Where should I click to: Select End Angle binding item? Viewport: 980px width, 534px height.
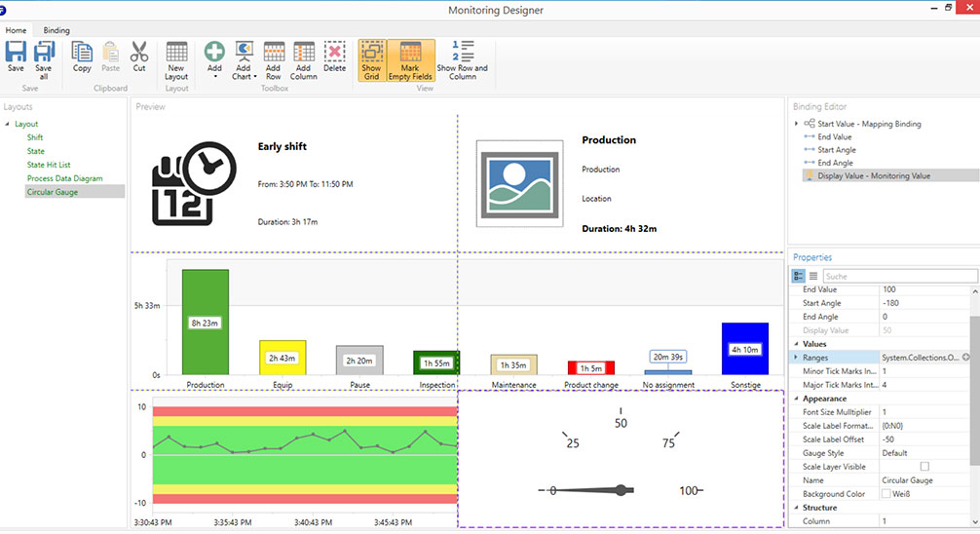point(835,163)
